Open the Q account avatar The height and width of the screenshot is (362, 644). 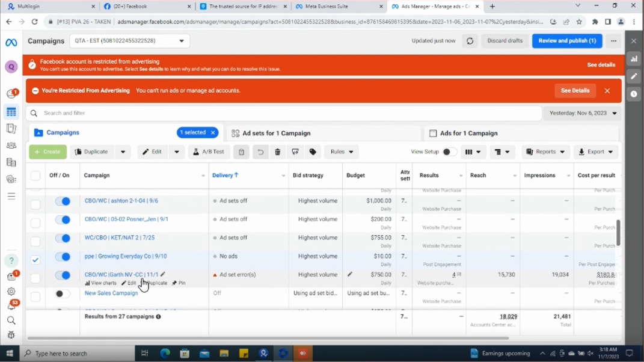pyautogui.click(x=11, y=67)
